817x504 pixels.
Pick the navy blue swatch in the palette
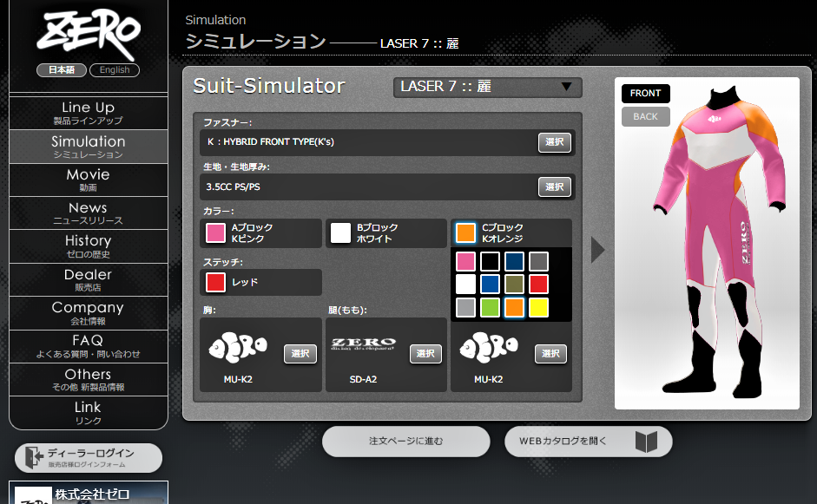pos(514,261)
